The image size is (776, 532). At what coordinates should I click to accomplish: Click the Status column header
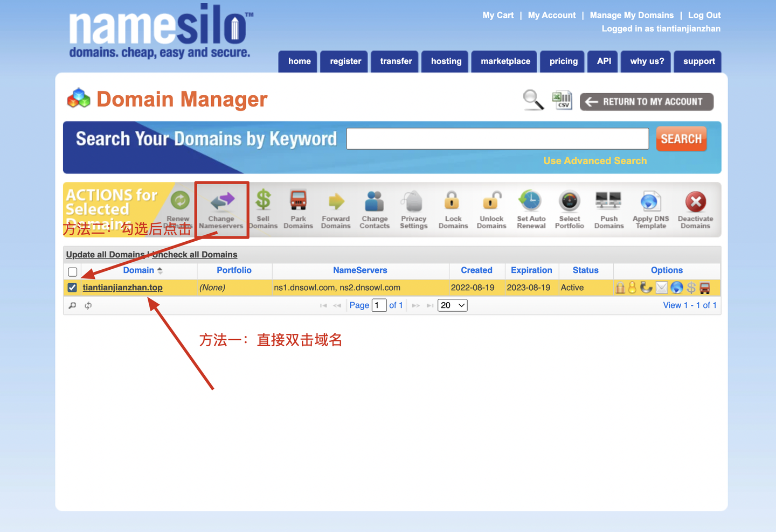585,270
